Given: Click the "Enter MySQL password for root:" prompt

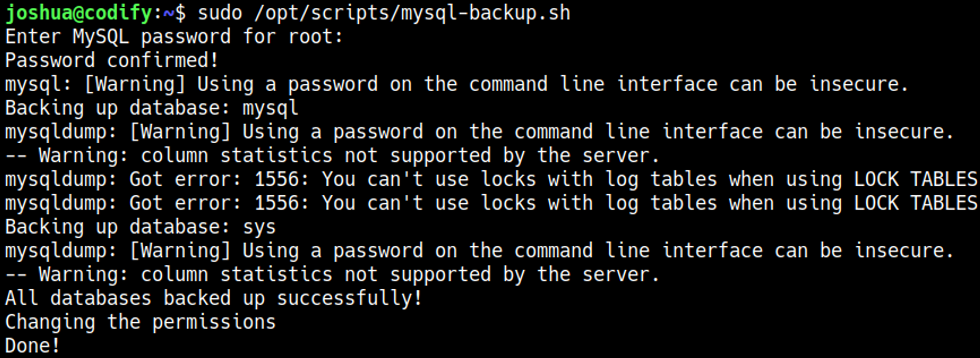Looking at the screenshot, I should click(x=174, y=37).
